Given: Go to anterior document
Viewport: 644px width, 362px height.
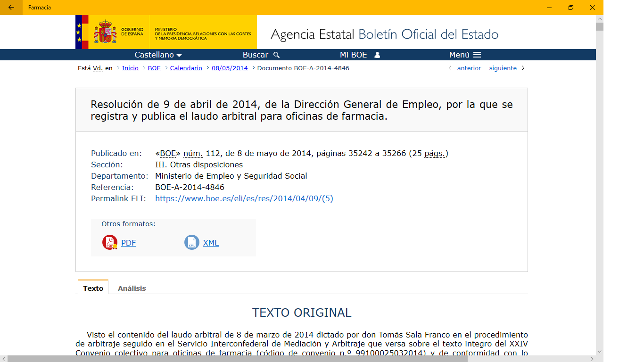Looking at the screenshot, I should pos(469,68).
